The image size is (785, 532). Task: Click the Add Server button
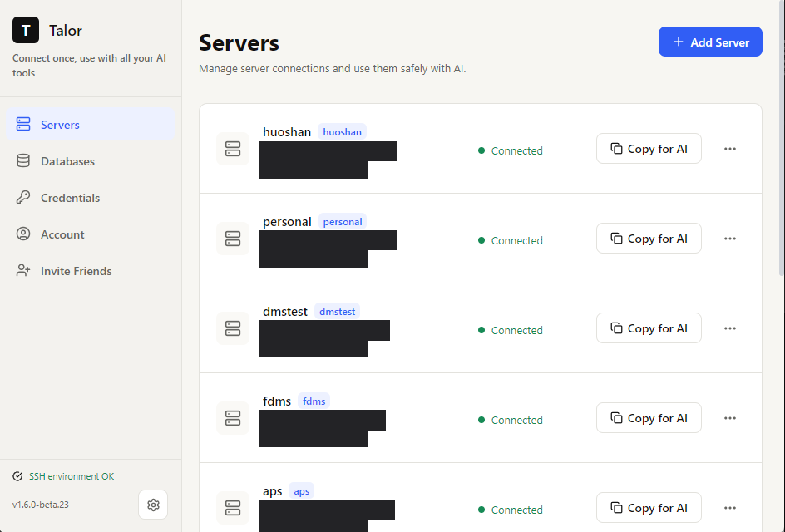tap(710, 42)
